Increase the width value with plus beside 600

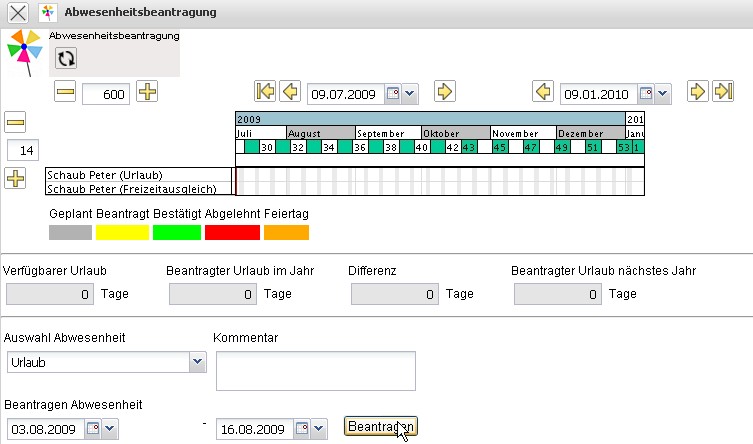pyautogui.click(x=147, y=91)
